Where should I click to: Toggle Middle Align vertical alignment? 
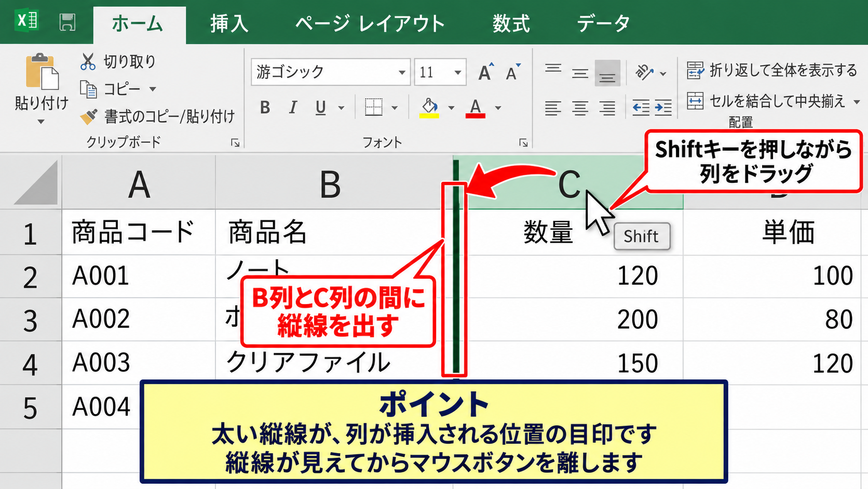[x=580, y=73]
